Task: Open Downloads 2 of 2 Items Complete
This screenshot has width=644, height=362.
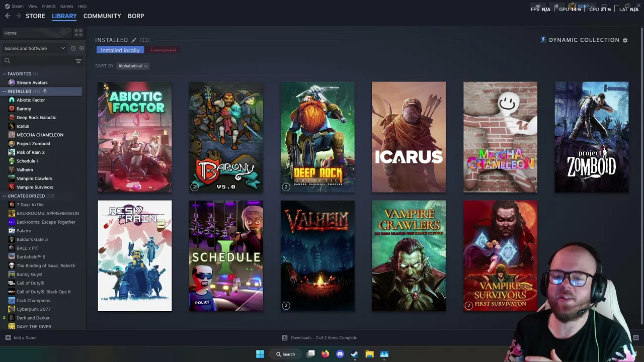Action: pyautogui.click(x=324, y=338)
